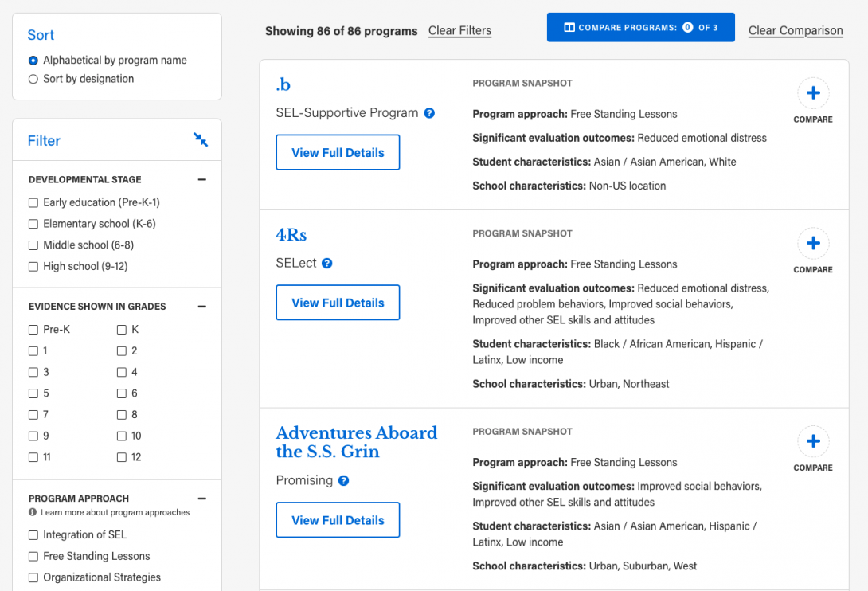Check the Pre-K grade checkbox
This screenshot has width=868, height=591.
point(33,330)
